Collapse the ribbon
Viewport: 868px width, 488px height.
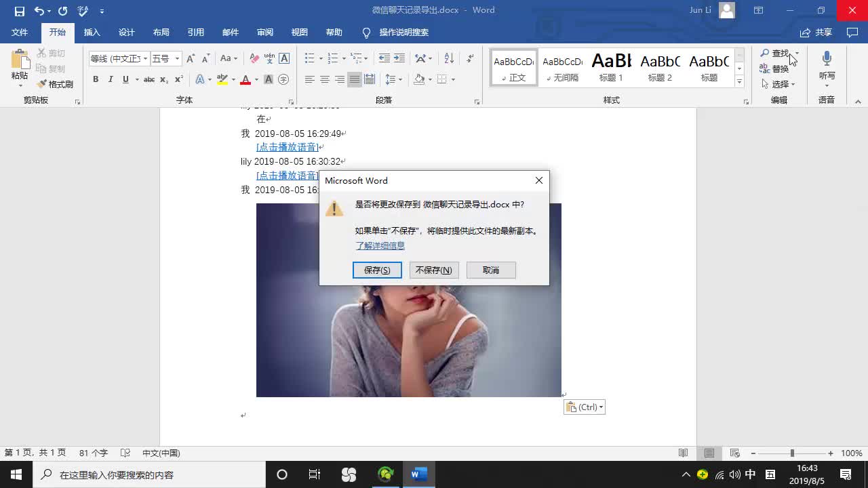(x=858, y=102)
